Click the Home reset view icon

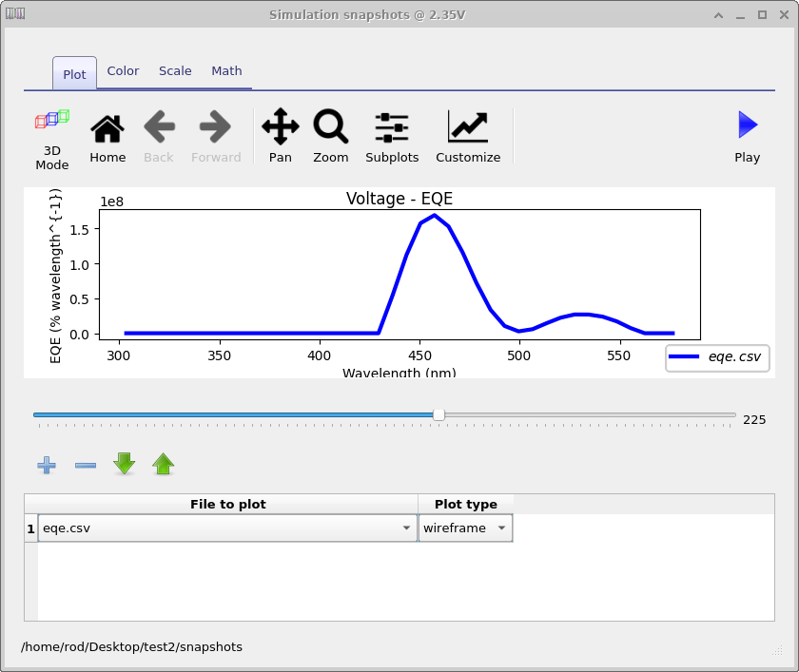pos(107,137)
